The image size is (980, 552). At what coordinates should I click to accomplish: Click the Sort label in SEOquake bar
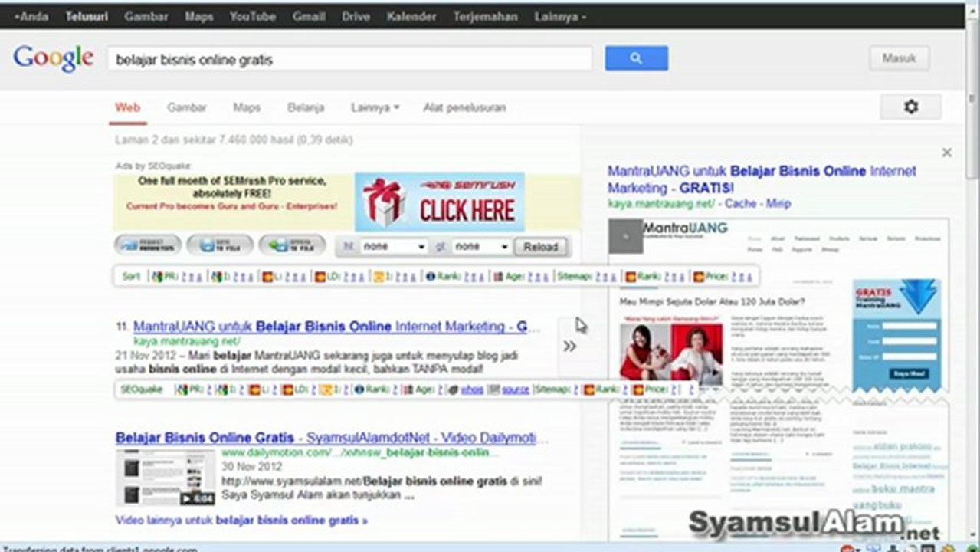pyautogui.click(x=132, y=277)
